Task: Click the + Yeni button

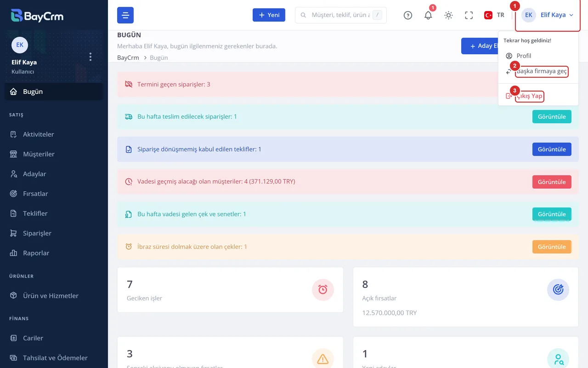Action: click(x=269, y=15)
